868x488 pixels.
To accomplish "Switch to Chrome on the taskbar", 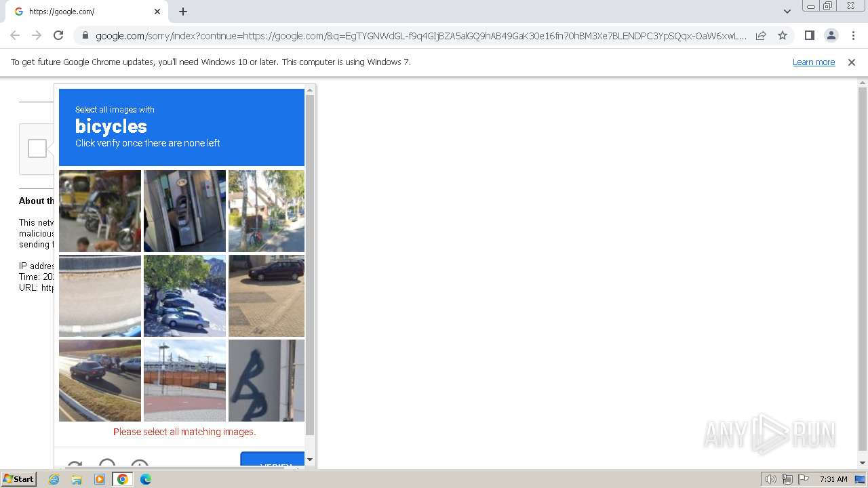I will (123, 479).
